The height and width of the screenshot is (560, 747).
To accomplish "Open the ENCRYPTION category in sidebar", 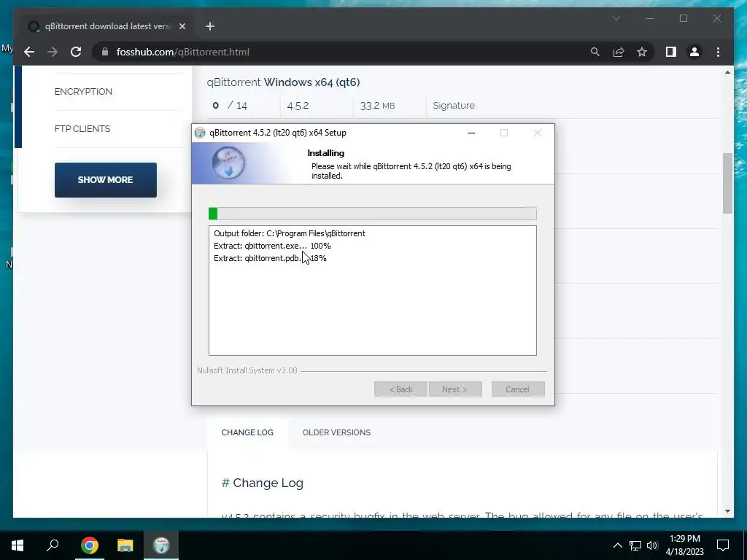I will [83, 91].
